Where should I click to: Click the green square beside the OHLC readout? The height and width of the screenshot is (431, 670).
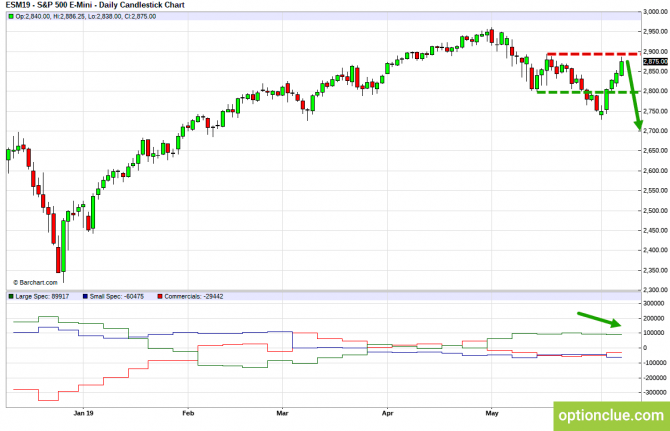(11, 16)
